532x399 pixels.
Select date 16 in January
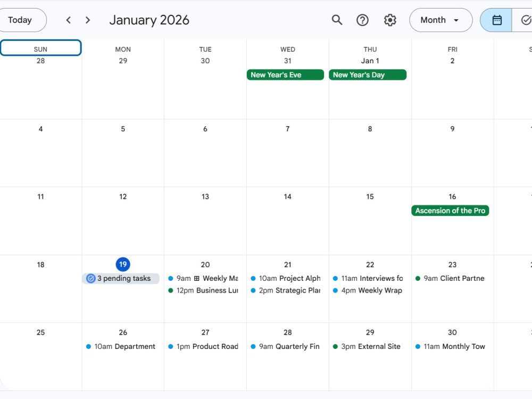point(452,197)
